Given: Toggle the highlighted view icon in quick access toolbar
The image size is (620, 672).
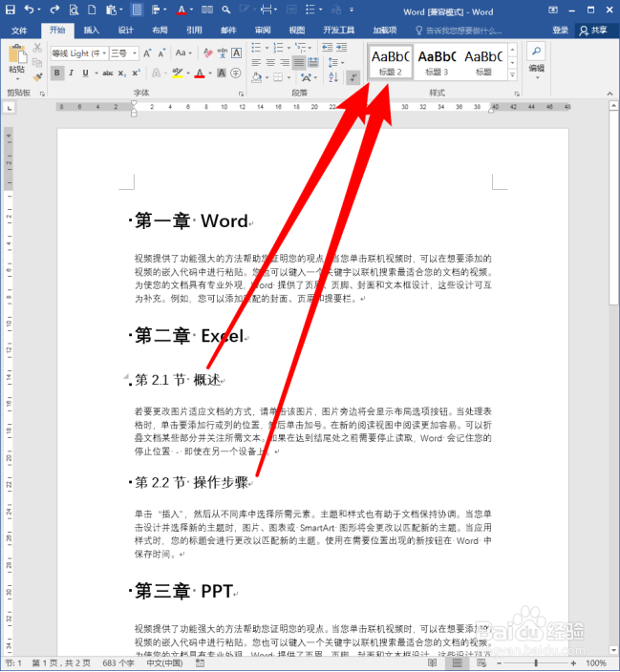Looking at the screenshot, I should [137, 10].
